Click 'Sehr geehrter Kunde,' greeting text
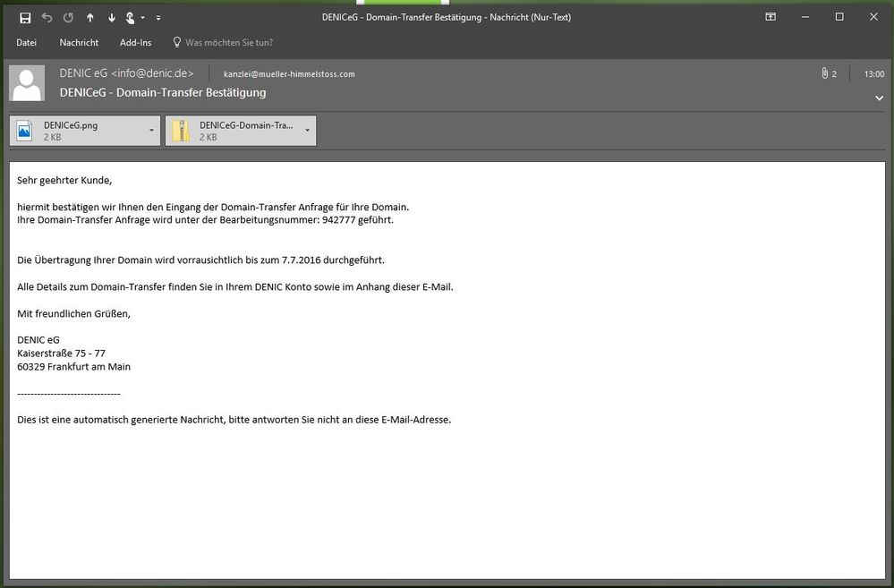 click(64, 180)
